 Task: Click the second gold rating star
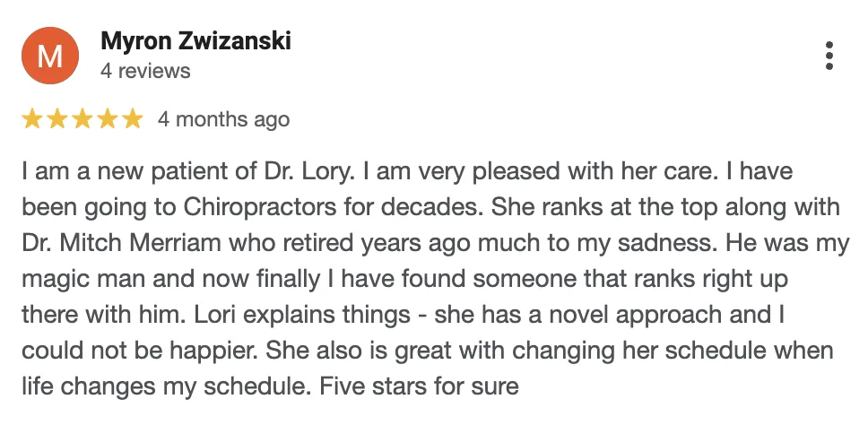tap(57, 119)
